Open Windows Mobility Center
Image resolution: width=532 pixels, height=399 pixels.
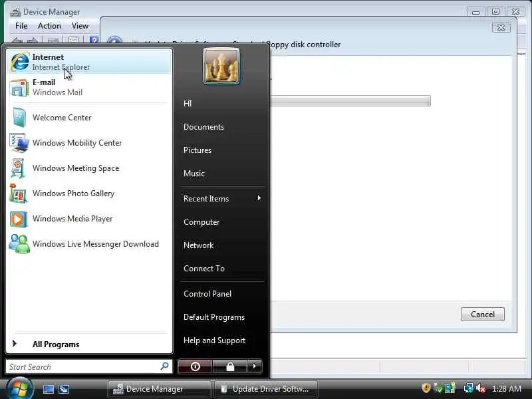point(89,143)
